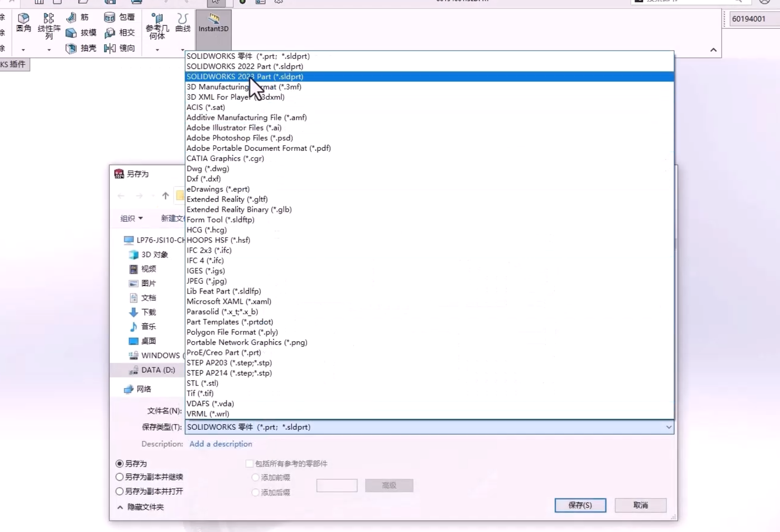The width and height of the screenshot is (780, 532).
Task: Open the 保存类型 combo box
Action: (429, 427)
